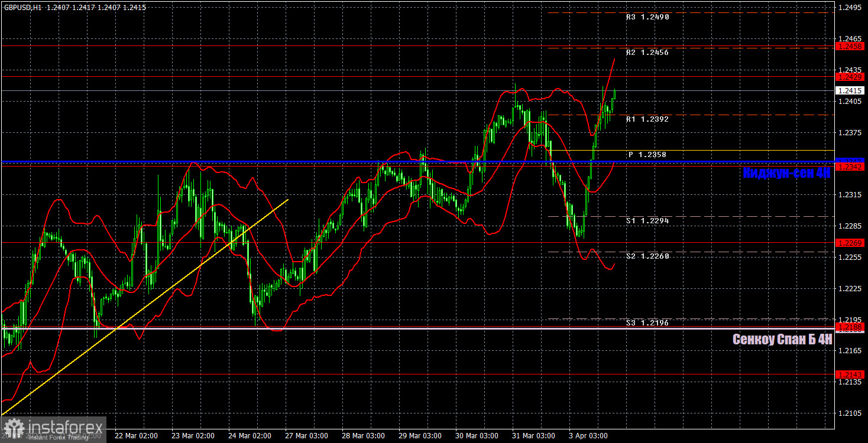Select the R1 1.2392 pivot label

(x=647, y=119)
